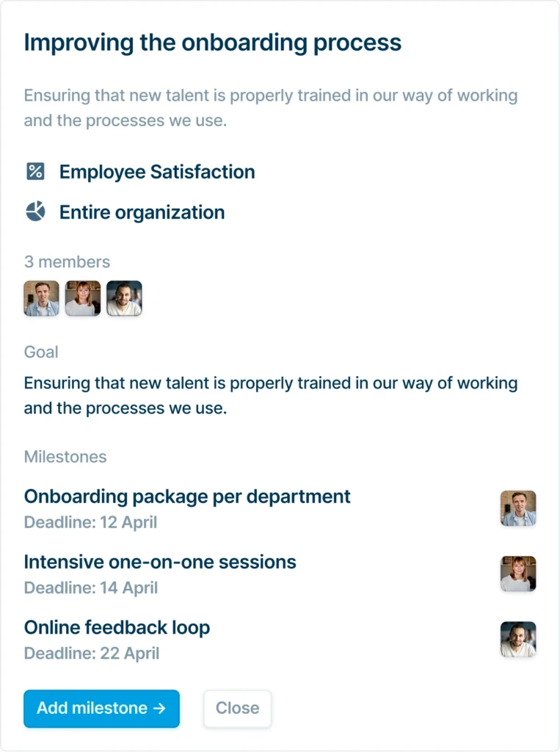Select the third member's profile picture
This screenshot has width=560, height=752.
[x=125, y=298]
